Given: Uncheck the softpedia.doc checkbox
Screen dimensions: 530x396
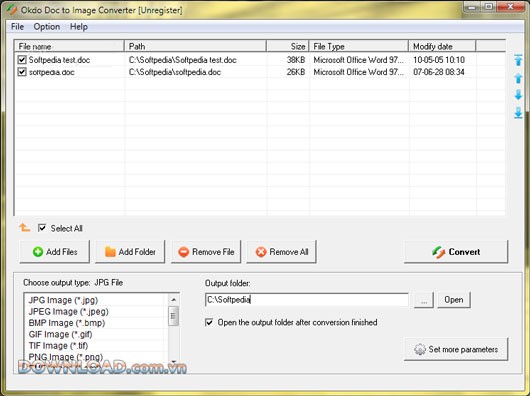Looking at the screenshot, I should coord(22,72).
